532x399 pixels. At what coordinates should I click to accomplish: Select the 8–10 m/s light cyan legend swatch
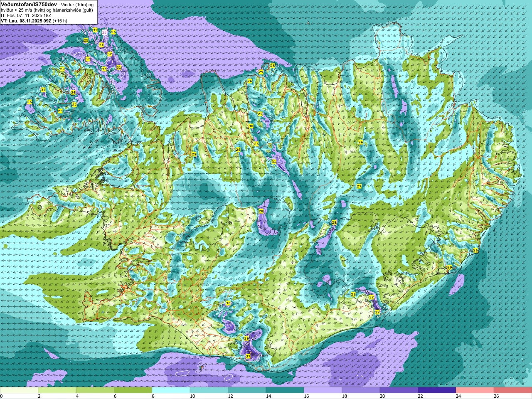(x=171, y=390)
